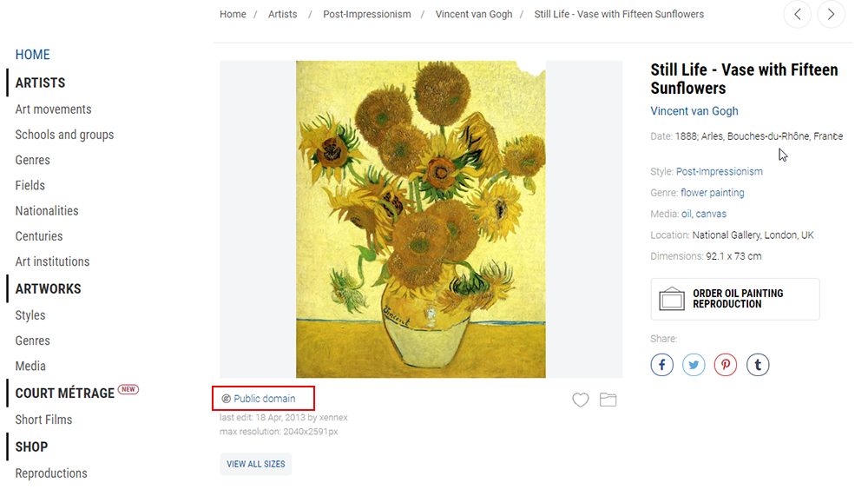Go to the next artwork arrow
Viewport: 868px width, 496px height.
831,15
